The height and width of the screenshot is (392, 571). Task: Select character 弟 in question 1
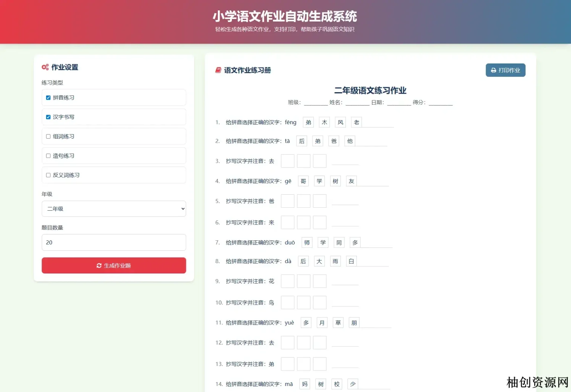pos(308,122)
